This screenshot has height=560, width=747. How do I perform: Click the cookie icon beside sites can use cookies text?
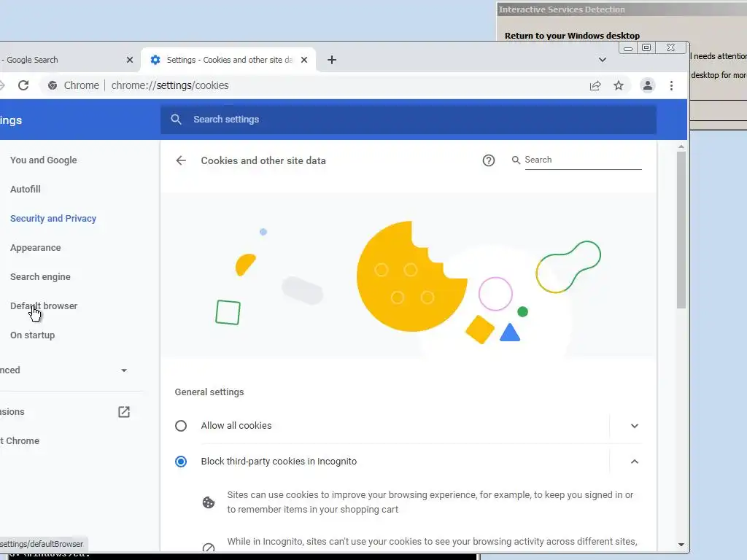pos(209,502)
